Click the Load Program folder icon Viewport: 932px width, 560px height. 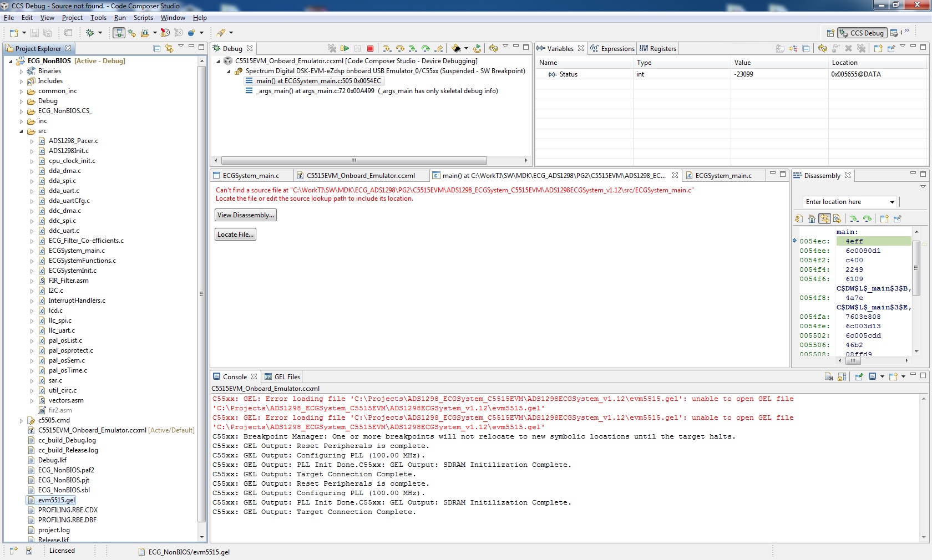[145, 33]
